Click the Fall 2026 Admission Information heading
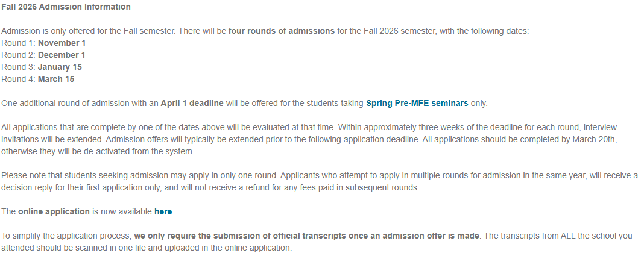Viewport: 644px width, 256px height. (66, 7)
